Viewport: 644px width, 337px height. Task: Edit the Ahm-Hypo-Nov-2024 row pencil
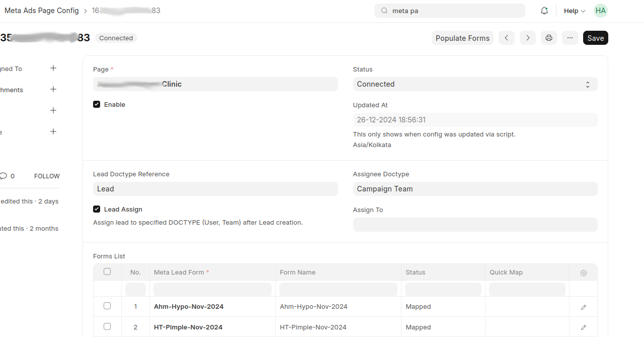(x=584, y=307)
